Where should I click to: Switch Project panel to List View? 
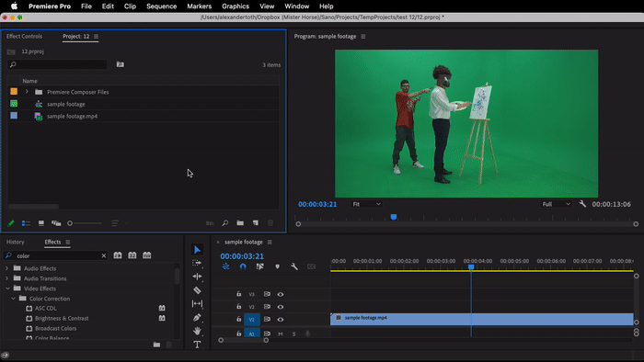(26, 223)
